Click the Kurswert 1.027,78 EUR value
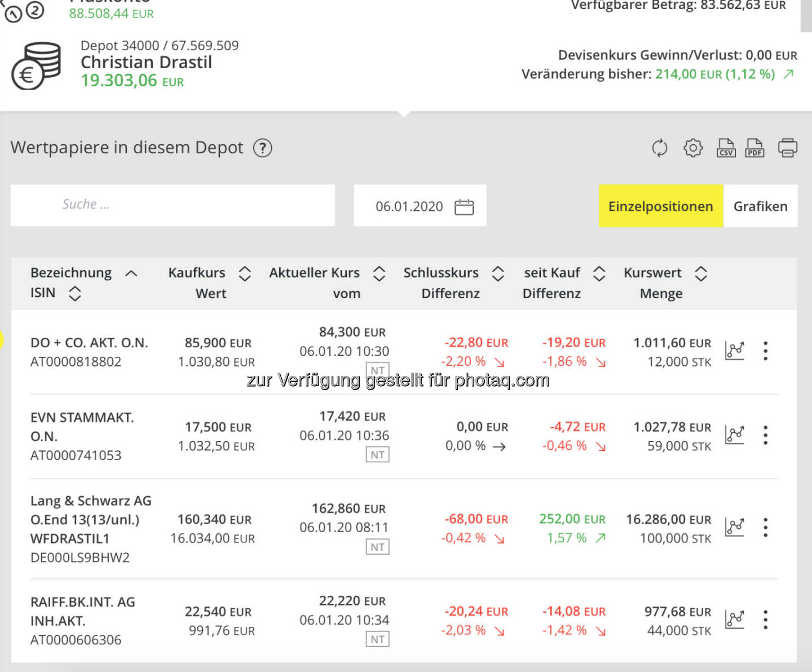 (673, 427)
